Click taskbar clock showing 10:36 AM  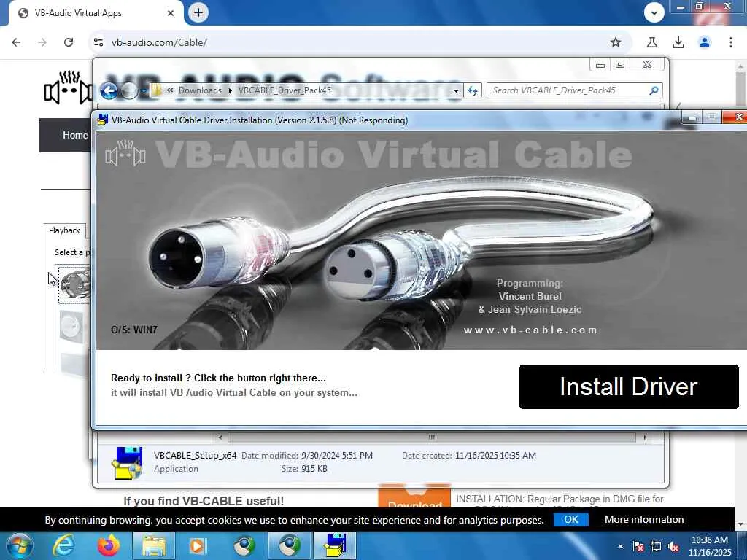click(709, 546)
